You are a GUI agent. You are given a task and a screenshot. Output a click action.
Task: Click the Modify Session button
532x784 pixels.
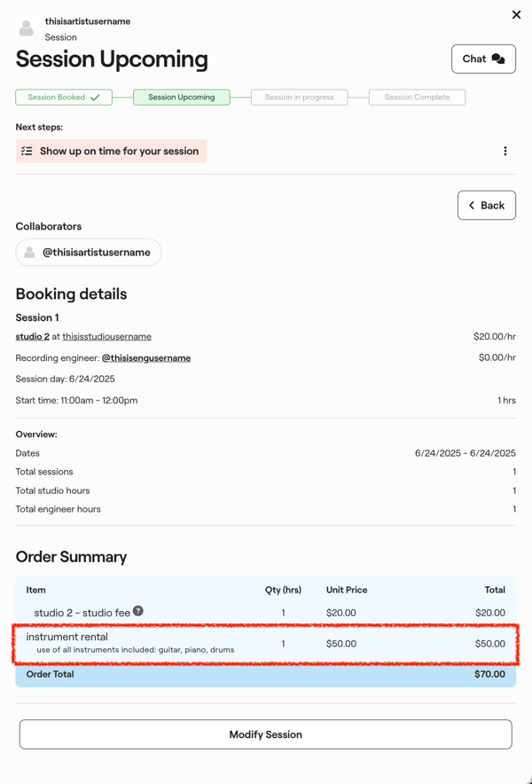(x=266, y=734)
